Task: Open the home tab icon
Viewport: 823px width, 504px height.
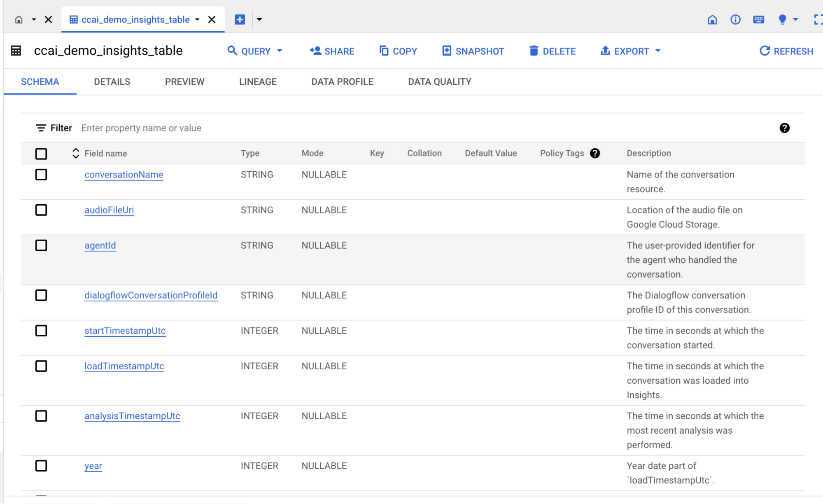Action: [x=19, y=20]
